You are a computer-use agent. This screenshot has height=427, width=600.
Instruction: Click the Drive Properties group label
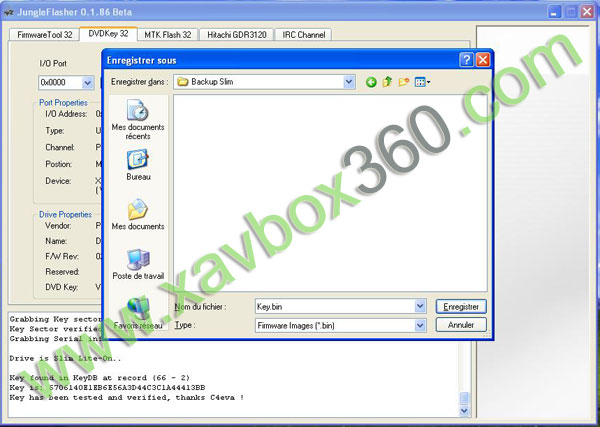[x=65, y=214]
